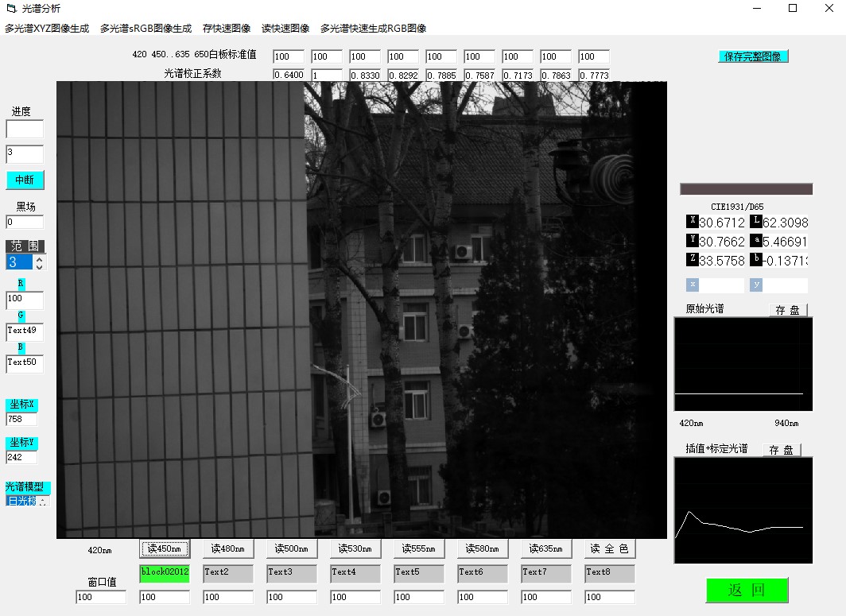Click the 黑场 input field
846x616 pixels.
point(25,223)
